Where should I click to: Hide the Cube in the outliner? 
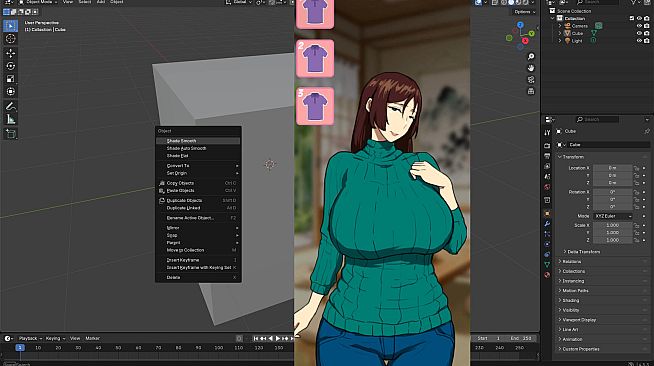coord(639,33)
